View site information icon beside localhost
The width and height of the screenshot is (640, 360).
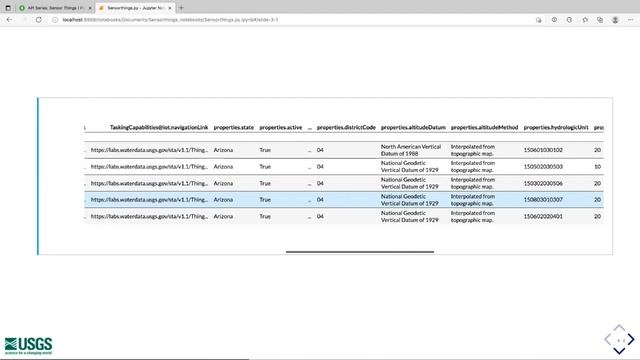pos(55,20)
